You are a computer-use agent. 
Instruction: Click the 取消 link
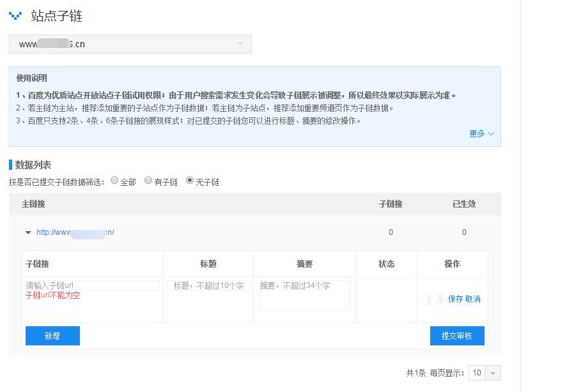472,299
